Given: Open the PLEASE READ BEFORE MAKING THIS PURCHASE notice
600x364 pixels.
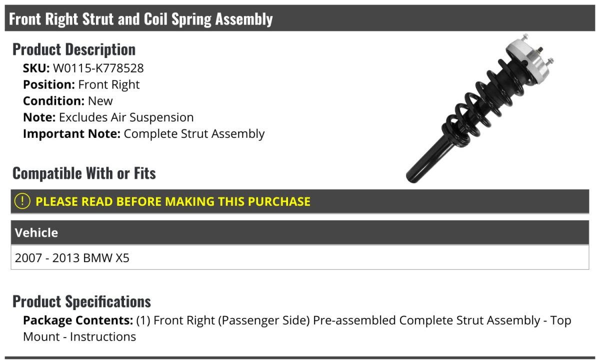Looking at the screenshot, I should click(x=173, y=202).
